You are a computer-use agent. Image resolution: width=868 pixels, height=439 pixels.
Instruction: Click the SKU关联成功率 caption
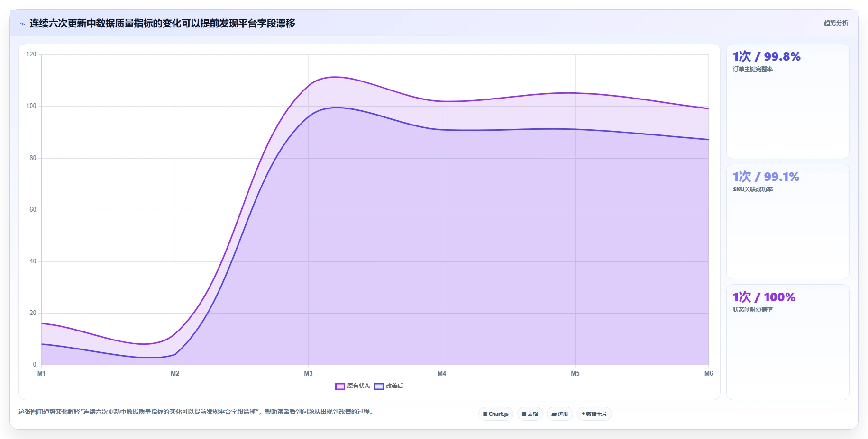click(x=753, y=189)
